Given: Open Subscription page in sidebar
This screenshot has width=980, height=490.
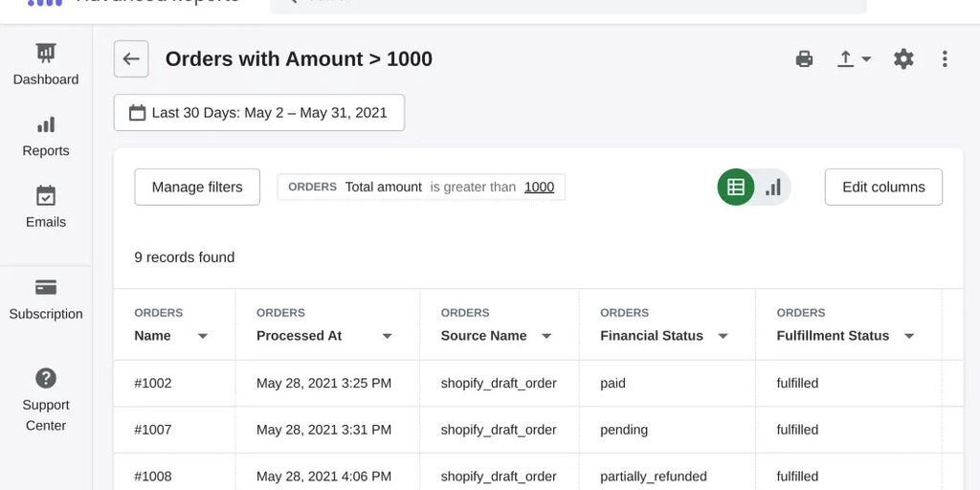Looking at the screenshot, I should (x=46, y=299).
